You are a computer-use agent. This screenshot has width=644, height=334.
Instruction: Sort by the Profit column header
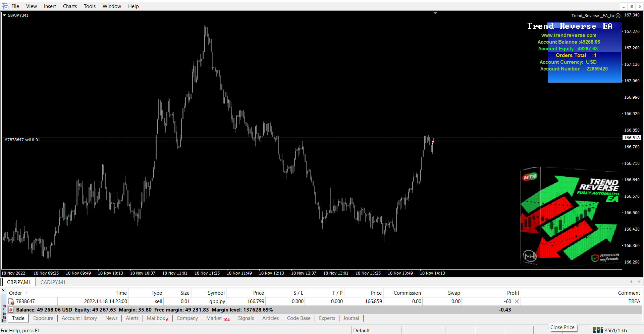click(x=491, y=293)
